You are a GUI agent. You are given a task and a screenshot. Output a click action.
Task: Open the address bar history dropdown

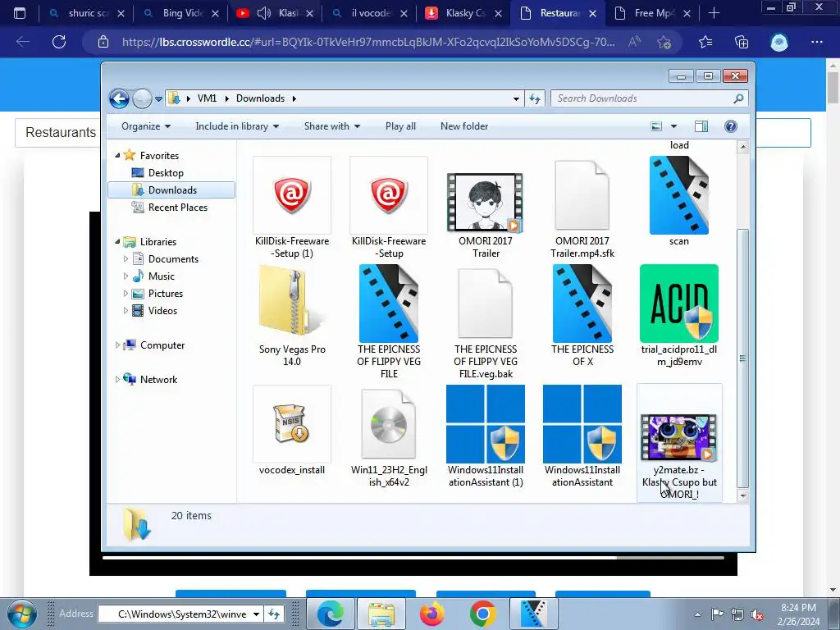point(516,98)
